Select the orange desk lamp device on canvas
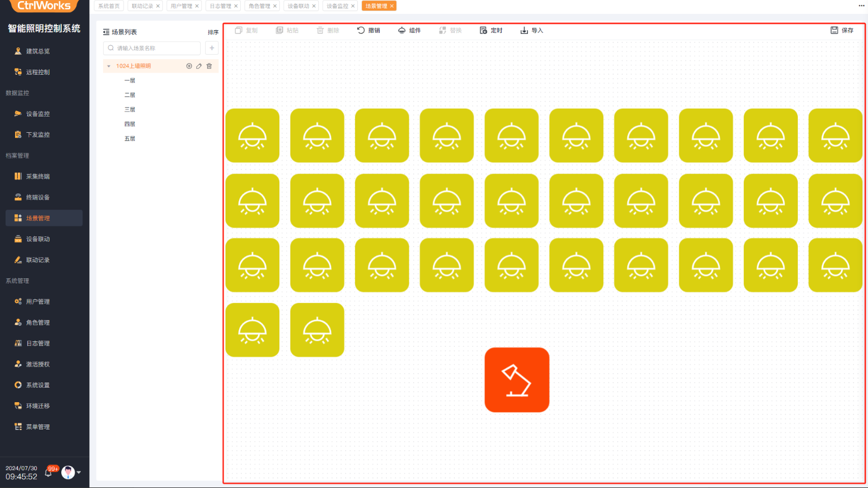The image size is (868, 488). pyautogui.click(x=517, y=380)
